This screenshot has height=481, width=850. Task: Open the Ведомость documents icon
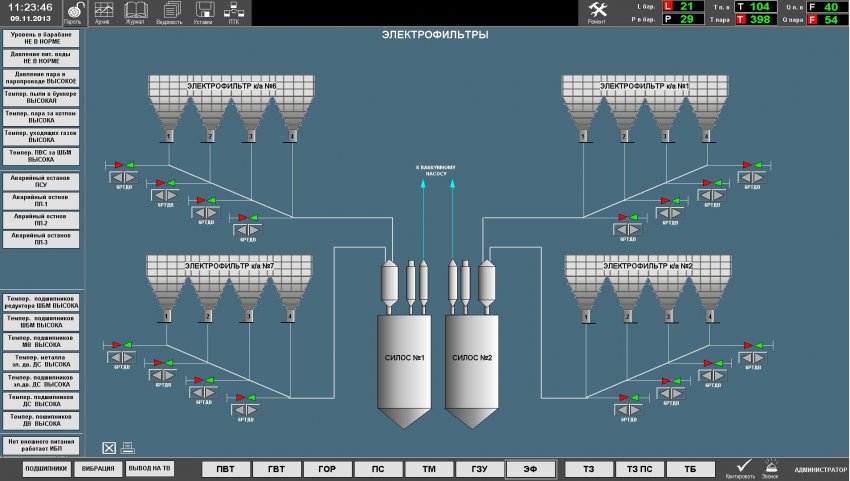click(x=170, y=12)
